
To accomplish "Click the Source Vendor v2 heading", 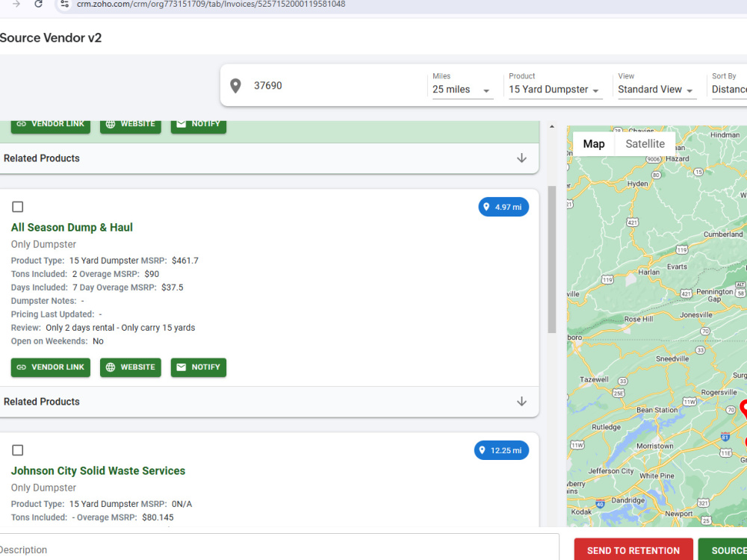I will click(x=51, y=37).
